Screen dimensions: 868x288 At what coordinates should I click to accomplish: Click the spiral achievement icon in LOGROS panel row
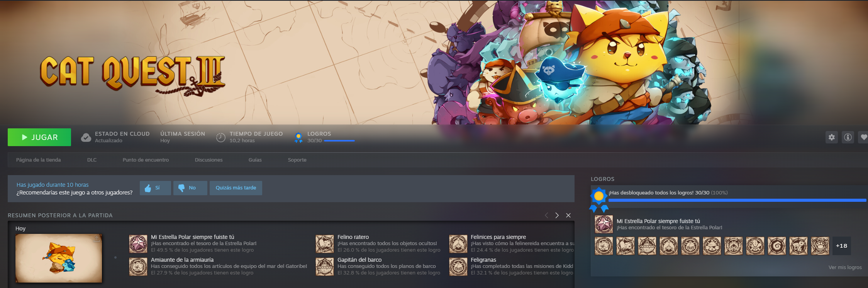(x=777, y=246)
